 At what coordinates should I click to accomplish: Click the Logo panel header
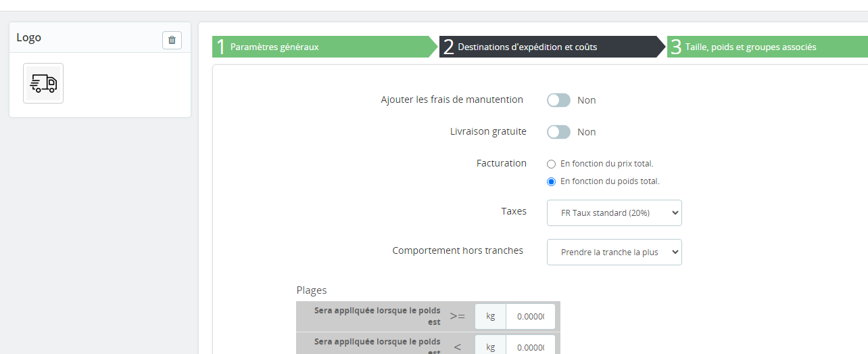click(x=100, y=38)
